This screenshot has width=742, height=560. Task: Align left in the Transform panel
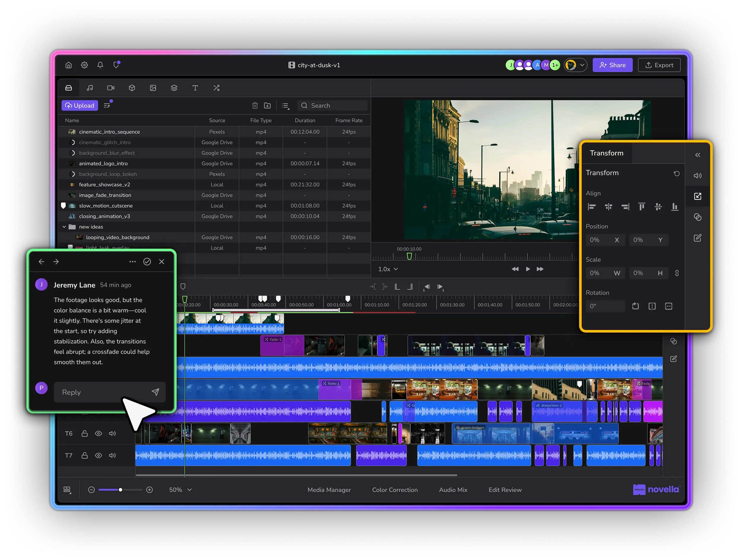(x=592, y=207)
